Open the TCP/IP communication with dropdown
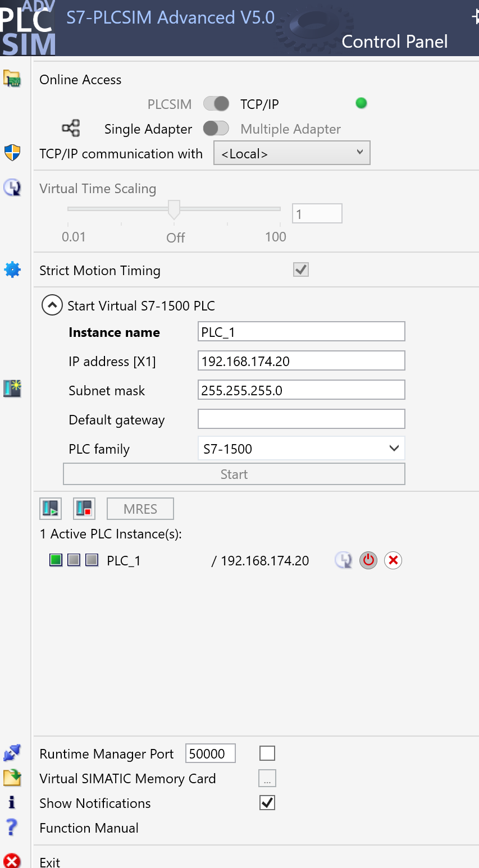This screenshot has width=479, height=868. pos(292,153)
